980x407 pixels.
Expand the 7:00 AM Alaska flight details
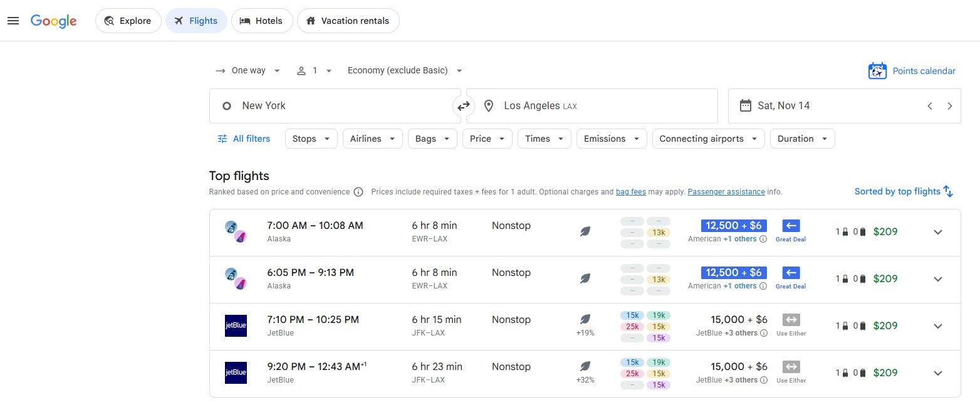click(x=937, y=232)
